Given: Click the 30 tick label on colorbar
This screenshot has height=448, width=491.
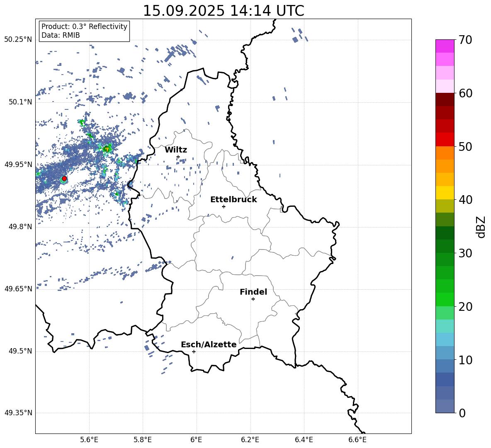Looking at the screenshot, I should (465, 253).
